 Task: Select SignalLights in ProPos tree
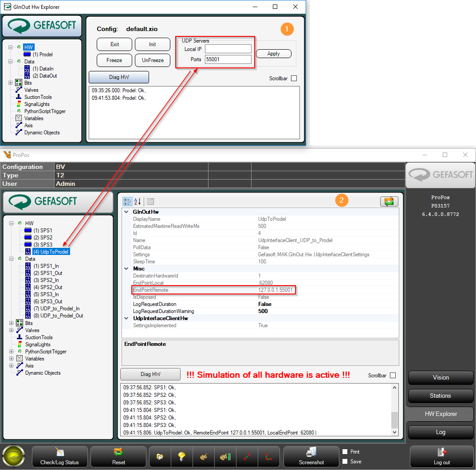pyautogui.click(x=38, y=345)
